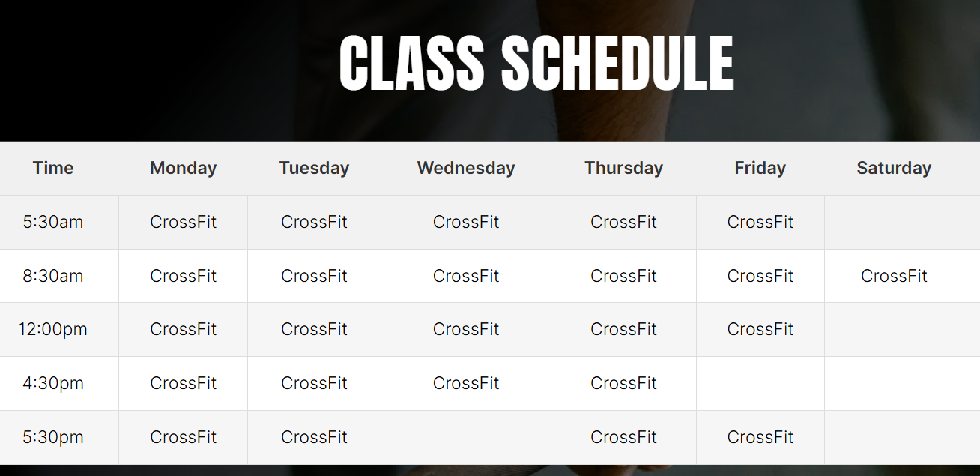
Task: Select the 12:00pm time cell
Action: (x=53, y=329)
